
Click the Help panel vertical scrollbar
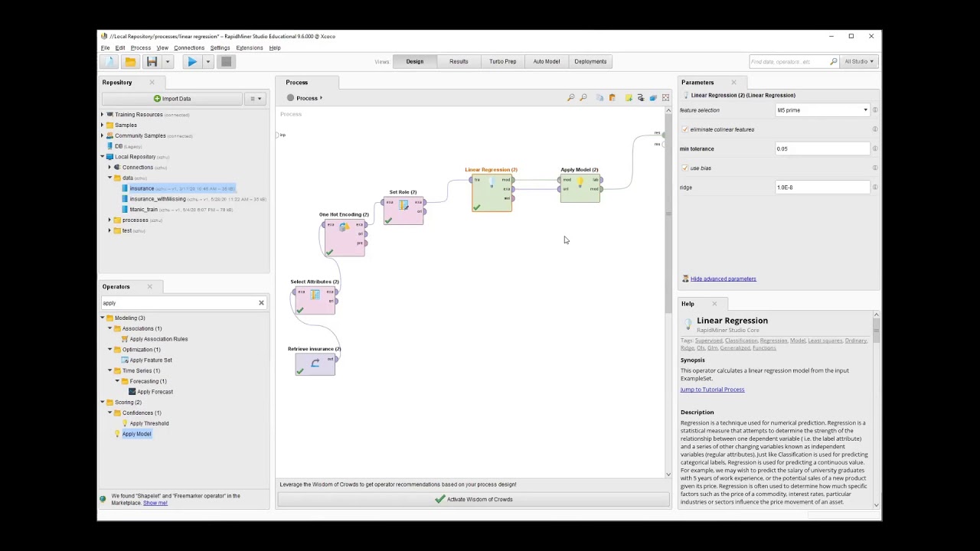coord(877,410)
